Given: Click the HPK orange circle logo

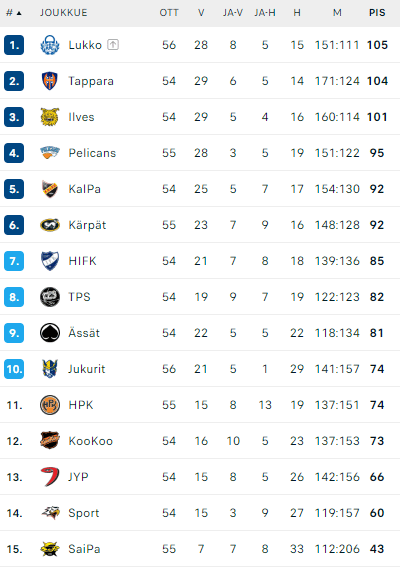Looking at the screenshot, I should tap(50, 405).
